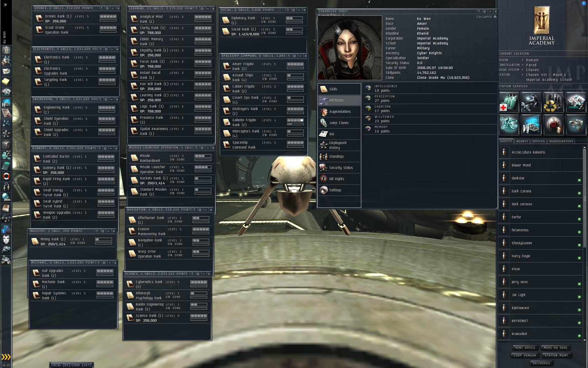Open Skills in the Character Sheet menu

point(339,89)
